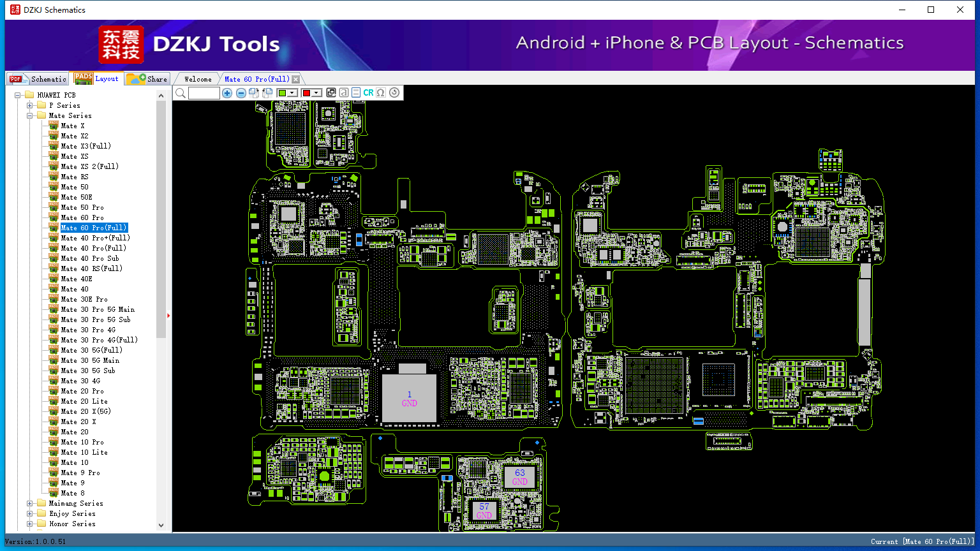Click the overlapping windows layer icon
980x551 pixels.
331,92
